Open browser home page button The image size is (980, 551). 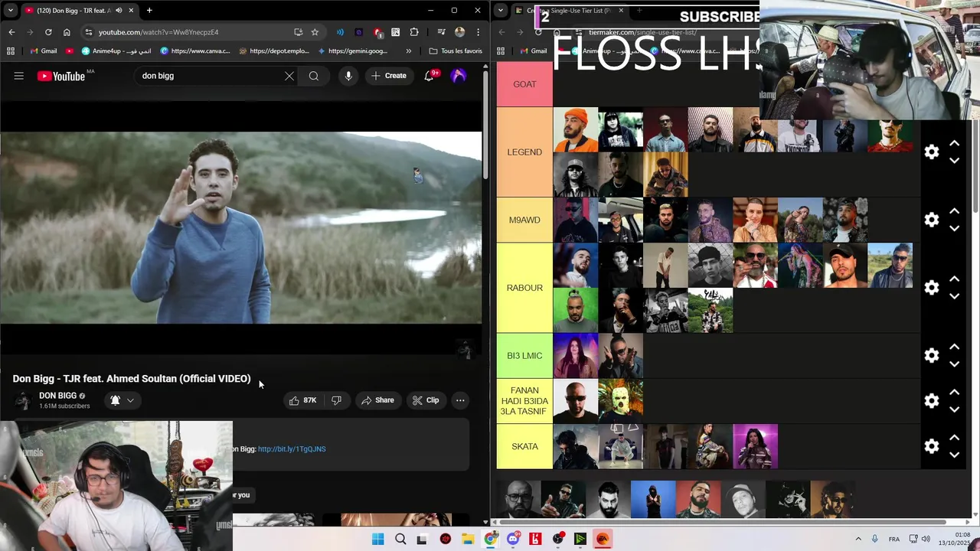coord(67,32)
